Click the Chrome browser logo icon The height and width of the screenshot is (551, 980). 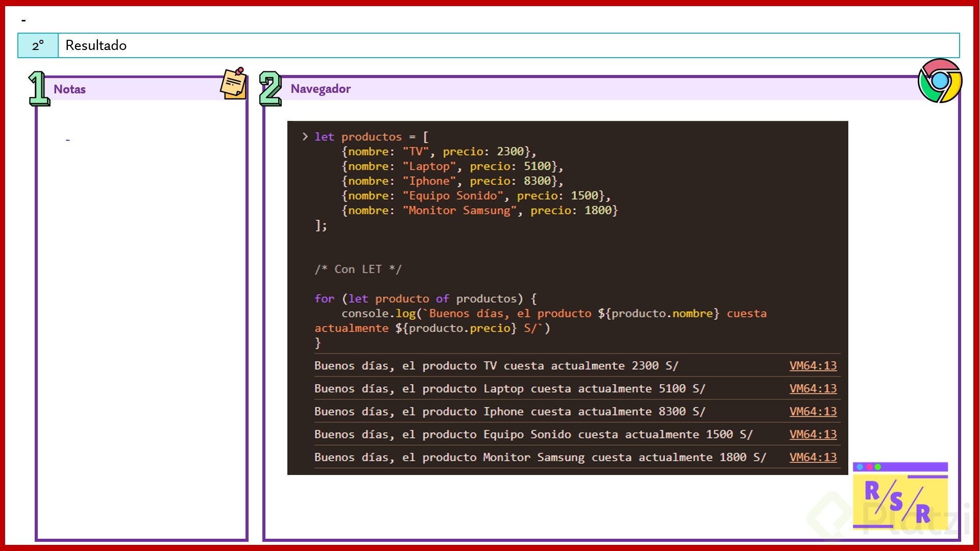pos(940,81)
